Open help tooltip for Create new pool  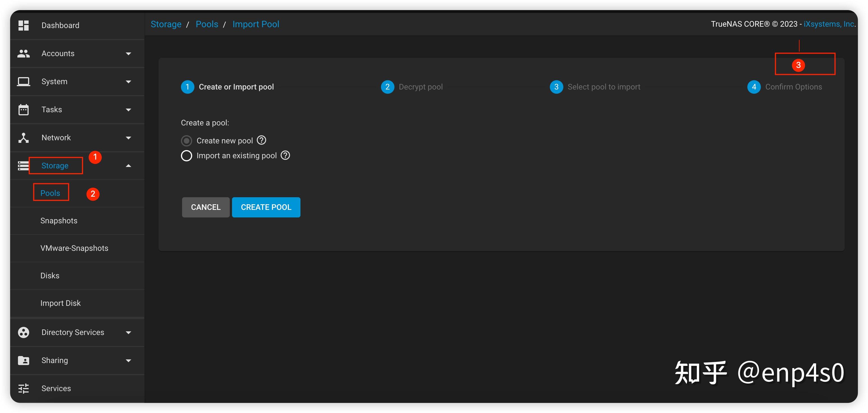pyautogui.click(x=261, y=140)
